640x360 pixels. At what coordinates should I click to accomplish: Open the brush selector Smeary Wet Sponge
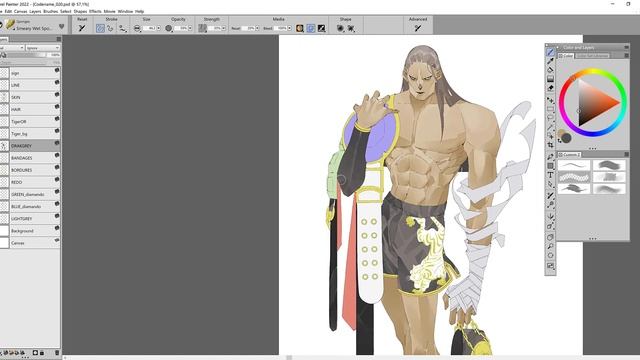point(29,26)
